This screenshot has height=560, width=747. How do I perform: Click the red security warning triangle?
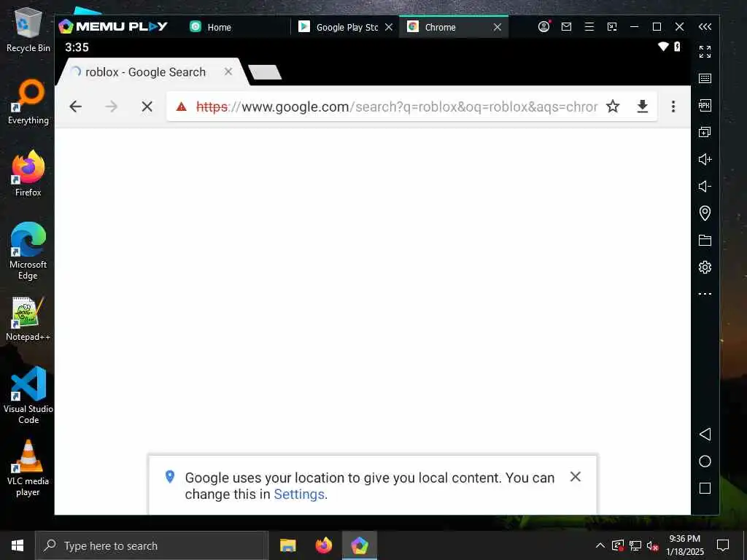click(181, 106)
